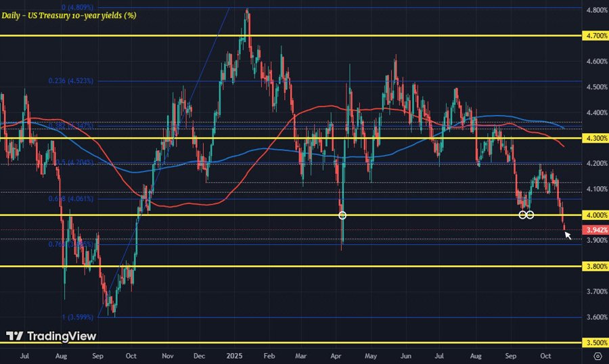Click the TradingView logo
This screenshot has width=609, height=364.
(51, 336)
